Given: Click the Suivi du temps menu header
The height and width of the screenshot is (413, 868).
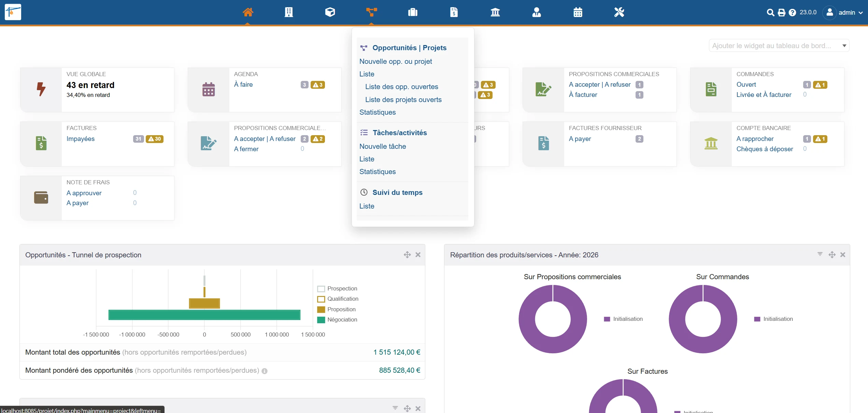Looking at the screenshot, I should (397, 193).
